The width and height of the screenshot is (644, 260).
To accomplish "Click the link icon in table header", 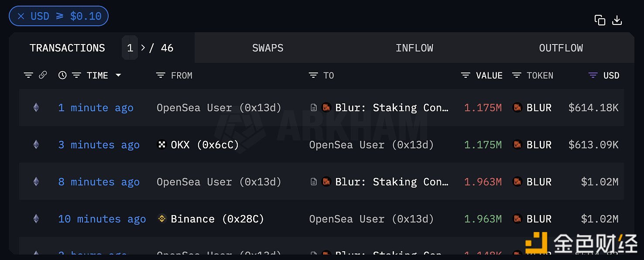I will click(43, 75).
